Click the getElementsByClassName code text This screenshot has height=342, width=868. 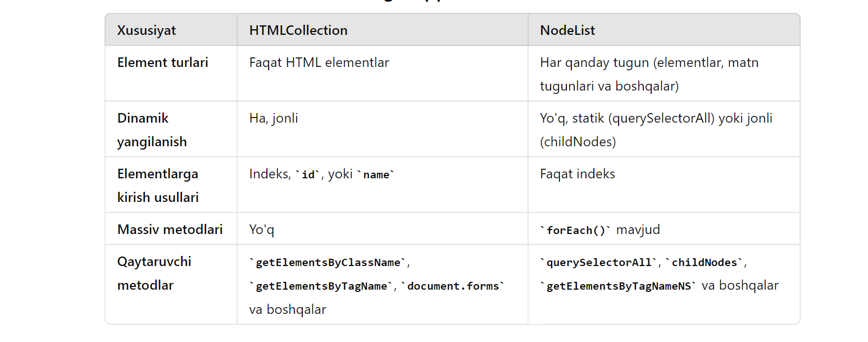[328, 263]
